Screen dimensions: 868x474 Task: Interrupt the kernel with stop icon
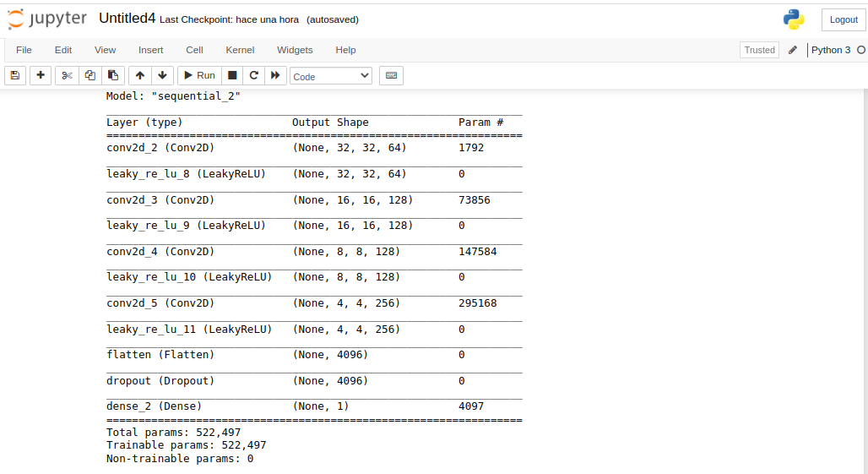pos(232,75)
